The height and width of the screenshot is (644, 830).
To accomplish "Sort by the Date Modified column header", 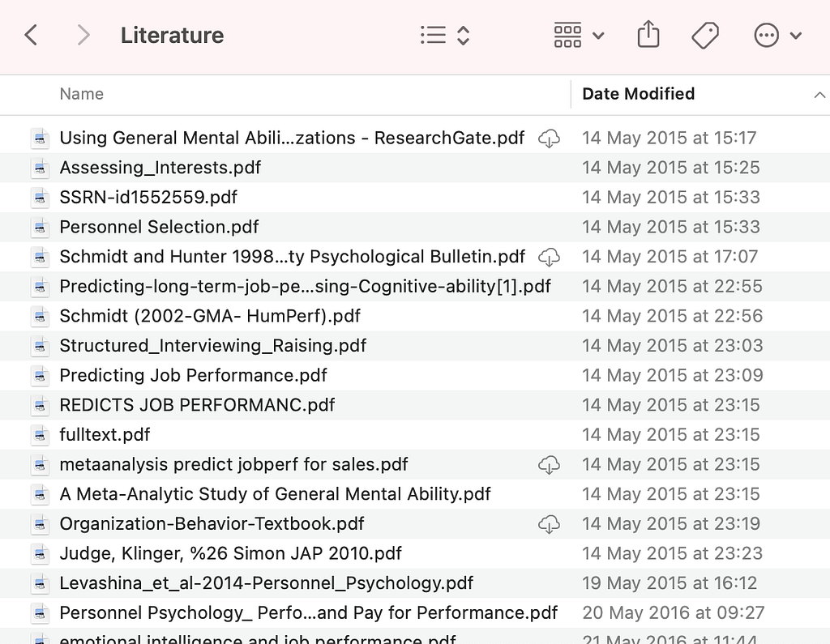I will 639,94.
